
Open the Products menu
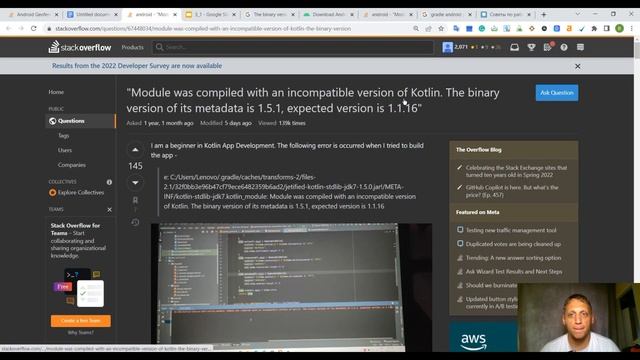pos(132,47)
